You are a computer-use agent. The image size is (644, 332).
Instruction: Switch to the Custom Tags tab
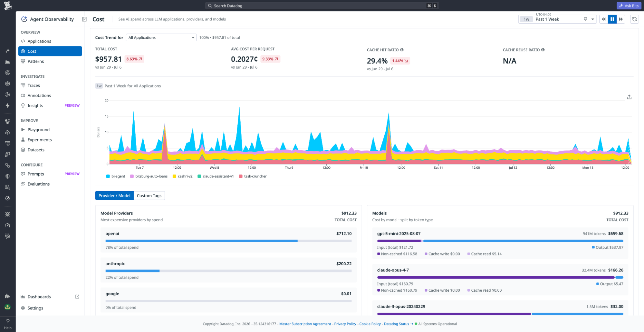[149, 196]
